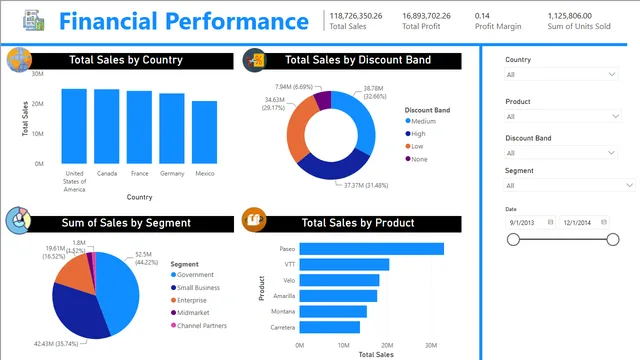The height and width of the screenshot is (360, 640).
Task: Click the United States of America bar
Action: click(x=74, y=126)
